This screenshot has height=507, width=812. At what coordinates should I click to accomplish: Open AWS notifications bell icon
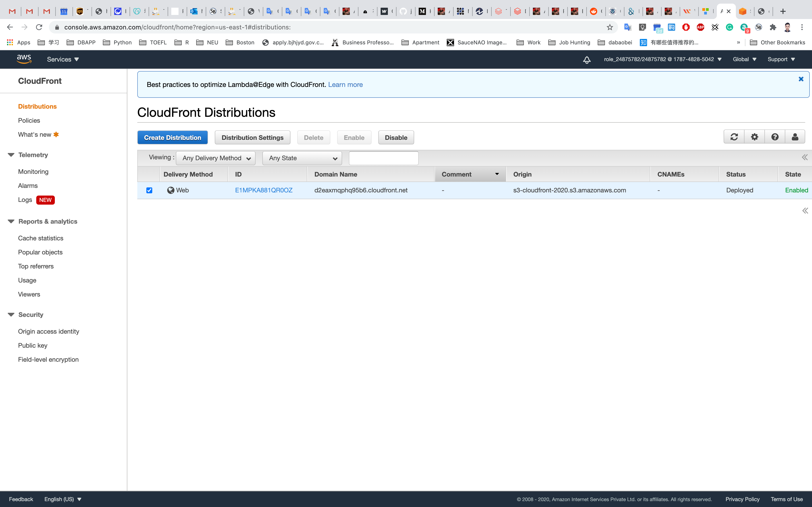[587, 60]
